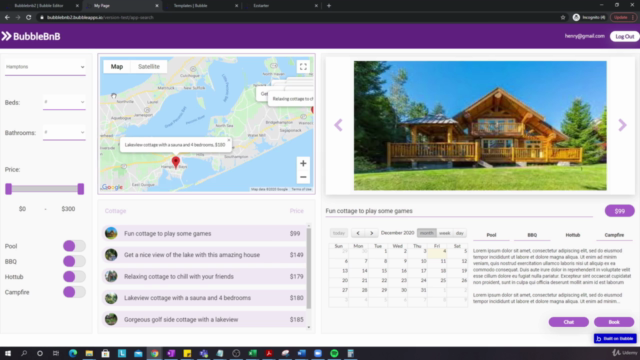The width and height of the screenshot is (640, 360).
Task: Select calendar week view
Action: [444, 233]
